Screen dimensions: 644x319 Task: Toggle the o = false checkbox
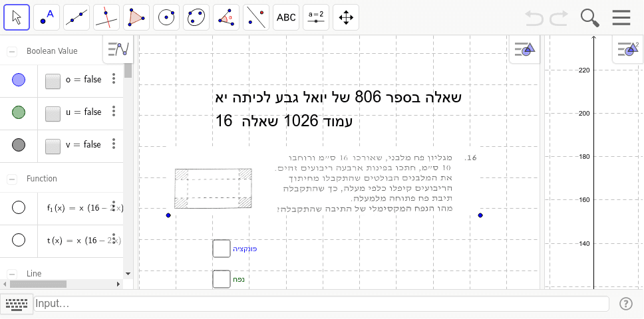(53, 81)
